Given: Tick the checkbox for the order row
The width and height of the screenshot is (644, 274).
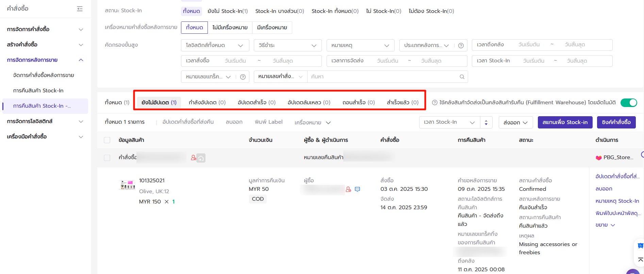Looking at the screenshot, I should (107, 158).
